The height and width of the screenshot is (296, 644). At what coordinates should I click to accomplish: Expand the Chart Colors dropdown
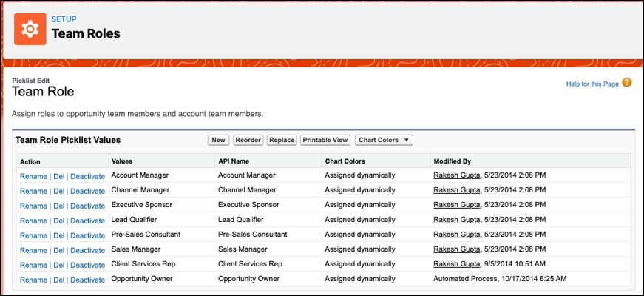pyautogui.click(x=384, y=140)
